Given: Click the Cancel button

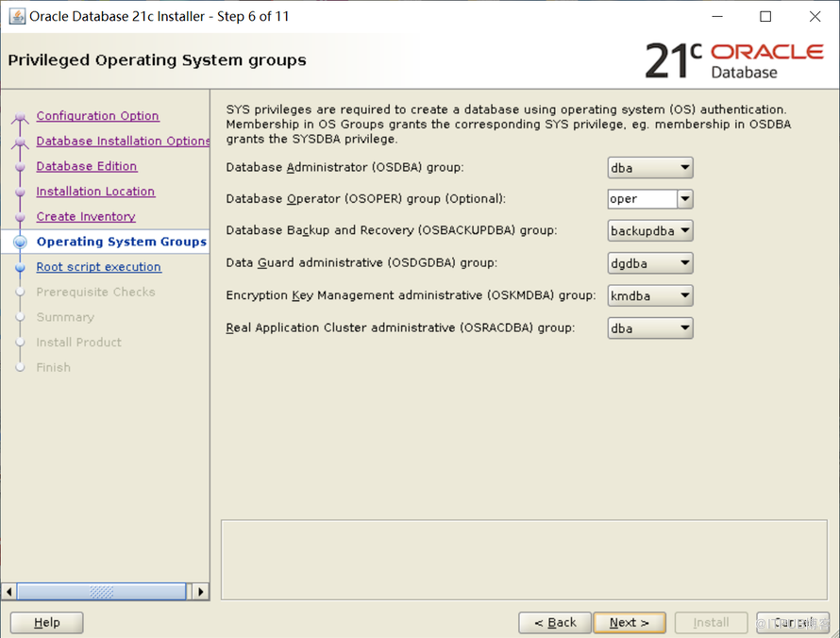Looking at the screenshot, I should [793, 623].
